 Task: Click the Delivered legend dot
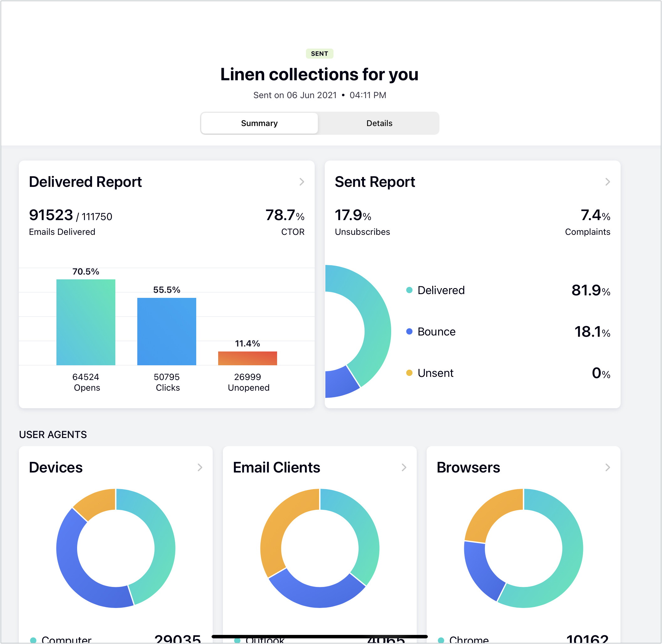[x=409, y=290]
